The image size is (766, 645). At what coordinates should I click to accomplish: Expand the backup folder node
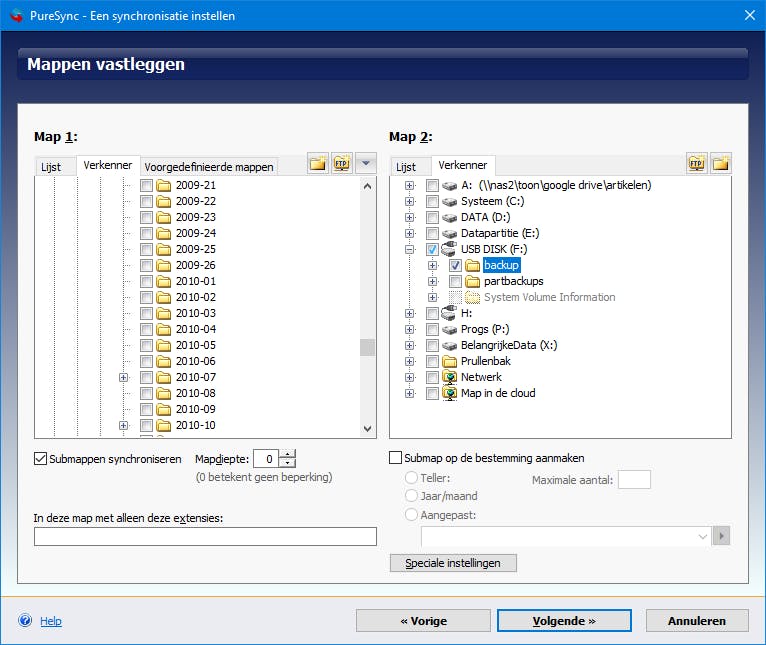(x=432, y=265)
